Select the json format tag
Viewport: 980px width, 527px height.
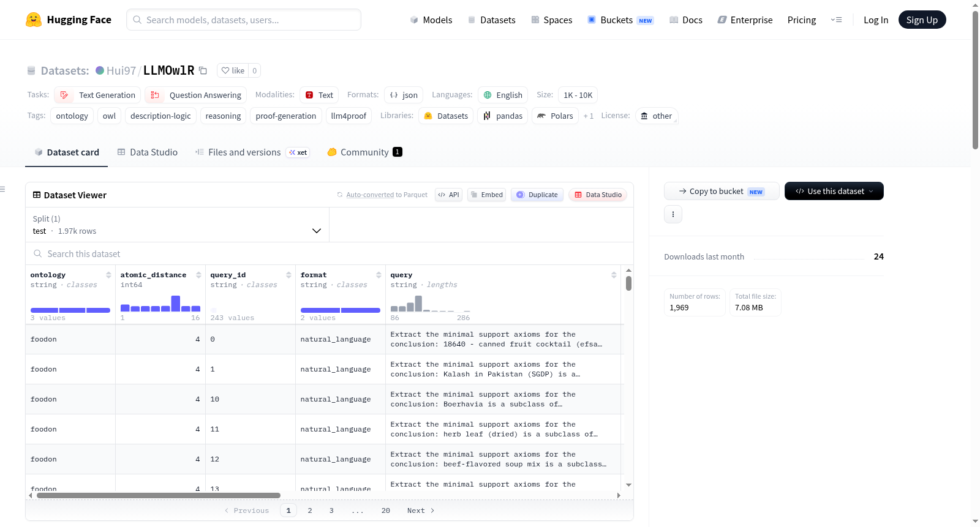(x=404, y=95)
